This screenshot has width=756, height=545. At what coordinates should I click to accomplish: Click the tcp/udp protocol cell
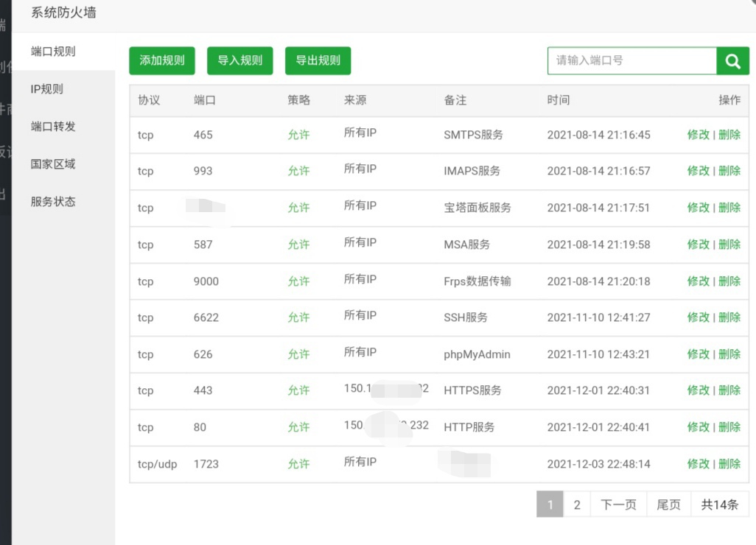pos(157,465)
